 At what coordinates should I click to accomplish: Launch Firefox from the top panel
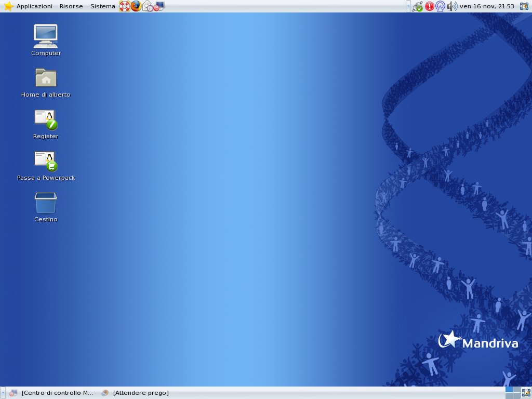(x=136, y=6)
